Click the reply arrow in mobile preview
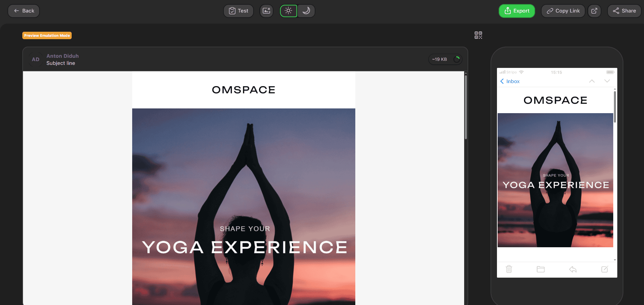644x305 pixels. 573,269
